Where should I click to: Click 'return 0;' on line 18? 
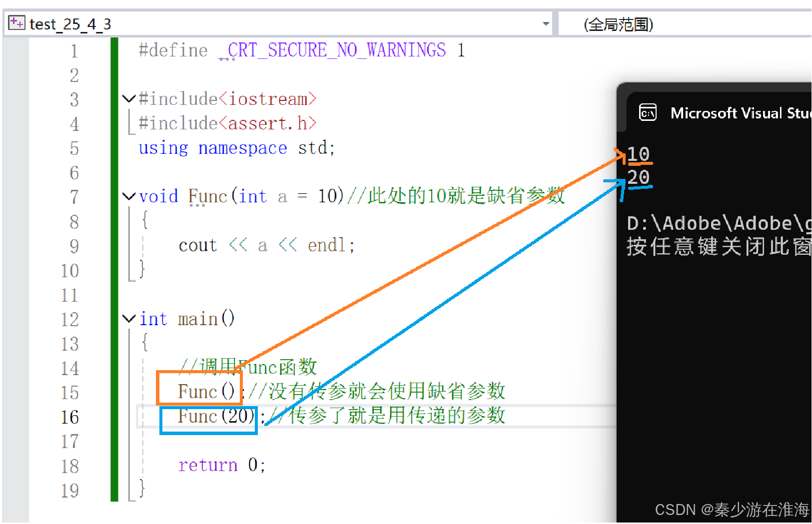coord(221,465)
